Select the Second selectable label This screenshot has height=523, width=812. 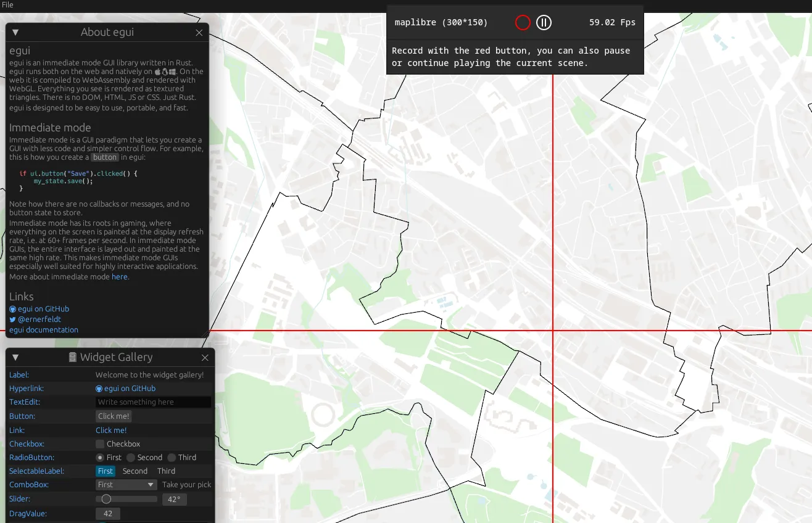(135, 471)
